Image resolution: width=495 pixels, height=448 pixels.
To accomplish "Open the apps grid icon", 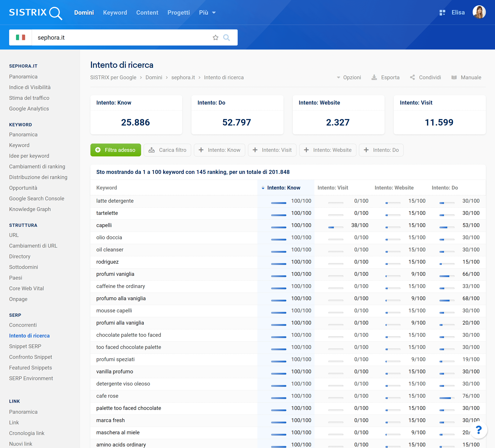I will click(x=442, y=13).
